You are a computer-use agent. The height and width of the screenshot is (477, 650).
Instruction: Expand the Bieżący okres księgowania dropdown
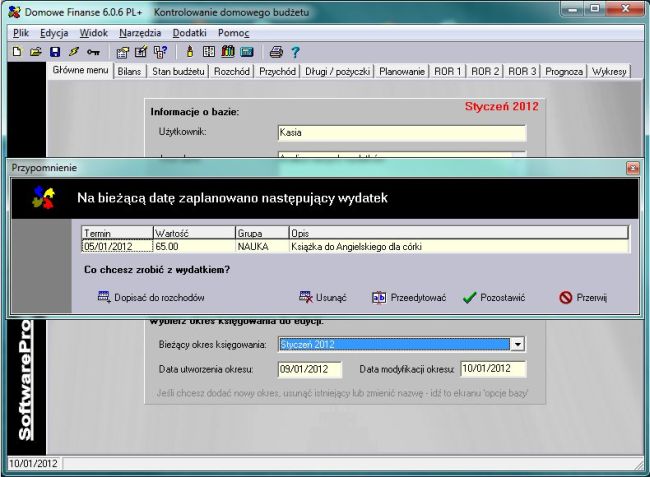pyautogui.click(x=517, y=344)
